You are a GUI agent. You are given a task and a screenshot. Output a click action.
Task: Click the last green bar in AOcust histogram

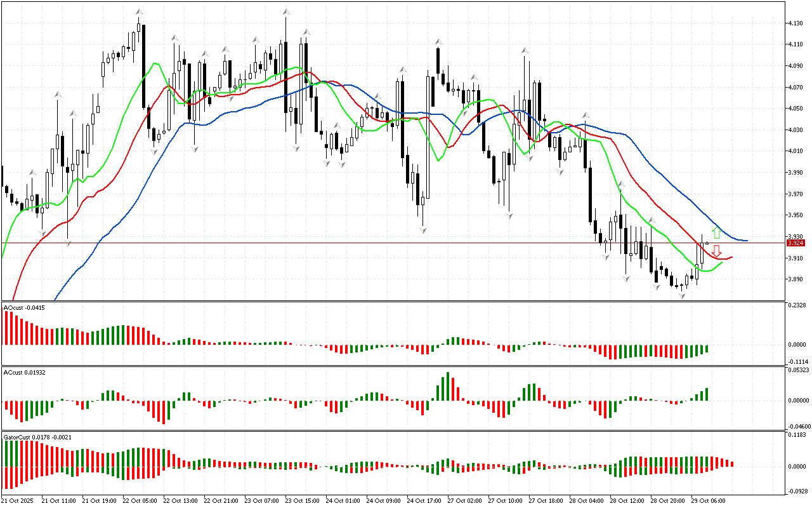coord(706,349)
